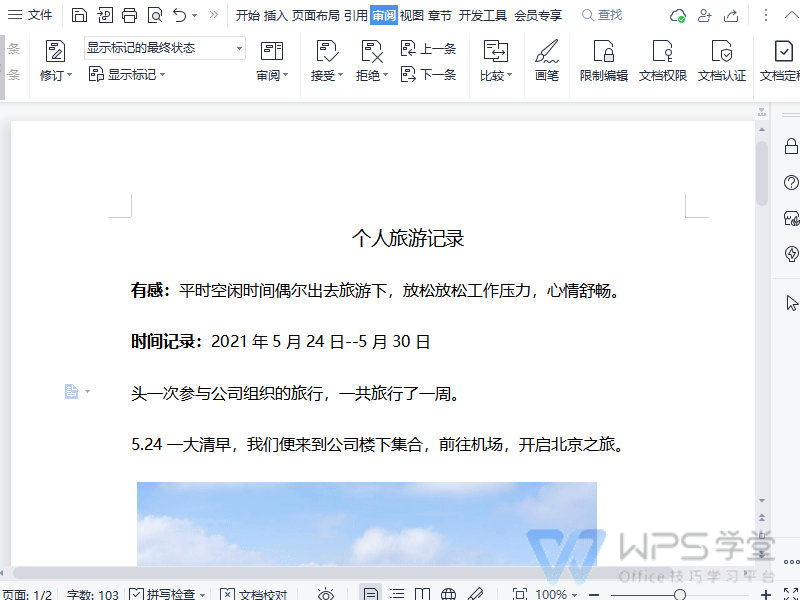The image size is (800, 600).
Task: Expand the Undo history dropdown arrow
Action: tap(194, 16)
